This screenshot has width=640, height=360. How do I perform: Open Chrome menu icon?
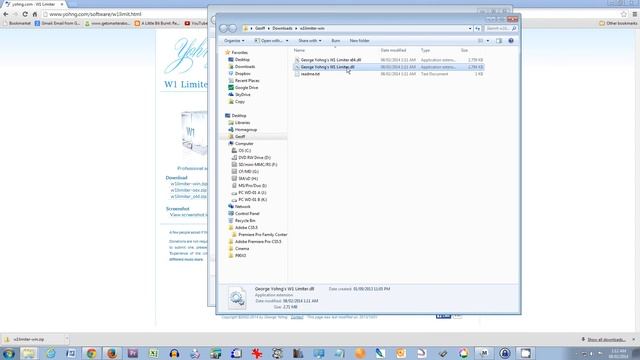click(634, 14)
